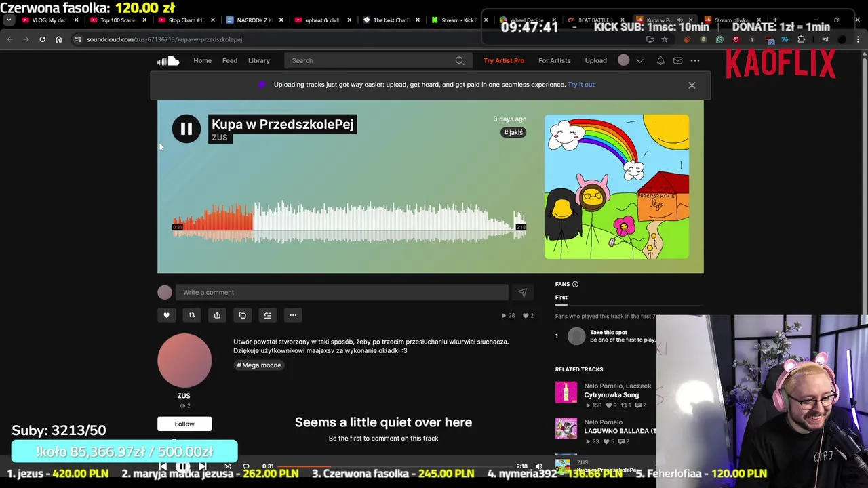Open the Feed tab
The image size is (868, 488).
(x=230, y=60)
